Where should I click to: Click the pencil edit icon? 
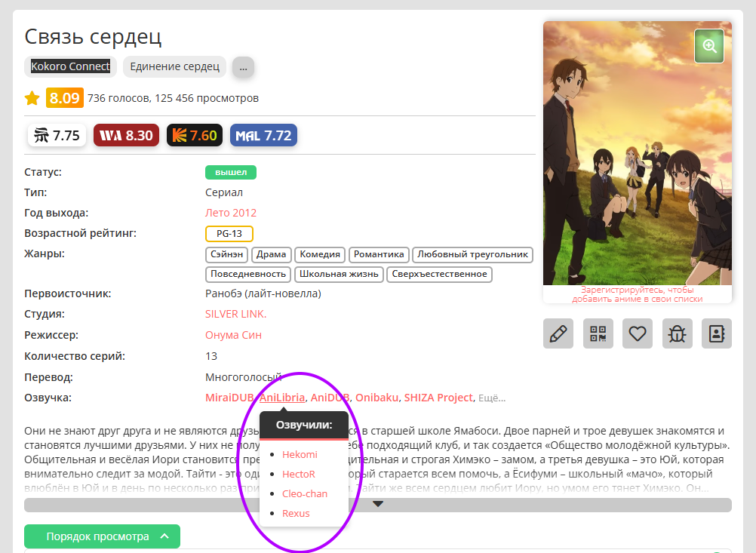point(558,333)
